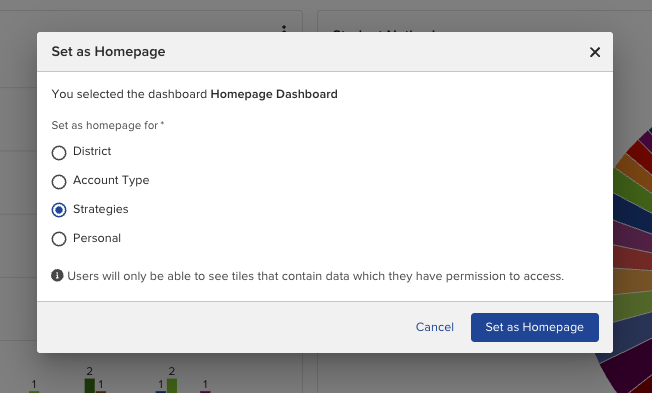Select the Strategies radio button
The height and width of the screenshot is (393, 652).
(59, 210)
